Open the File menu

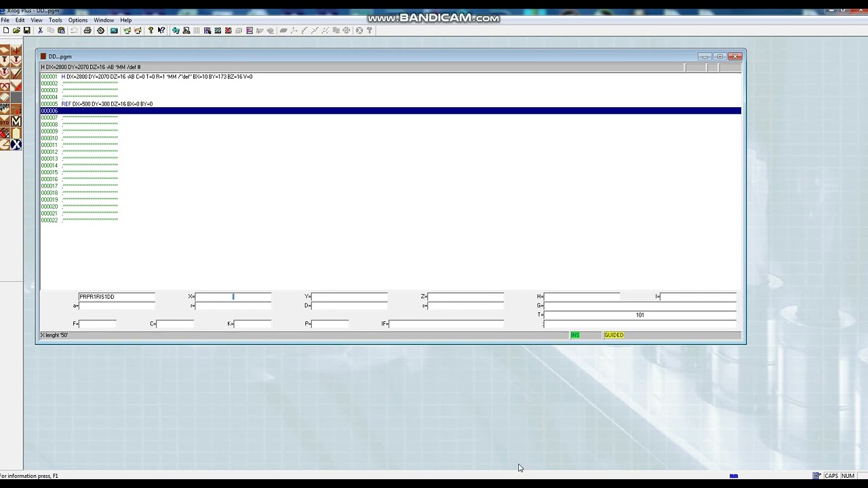(5, 20)
